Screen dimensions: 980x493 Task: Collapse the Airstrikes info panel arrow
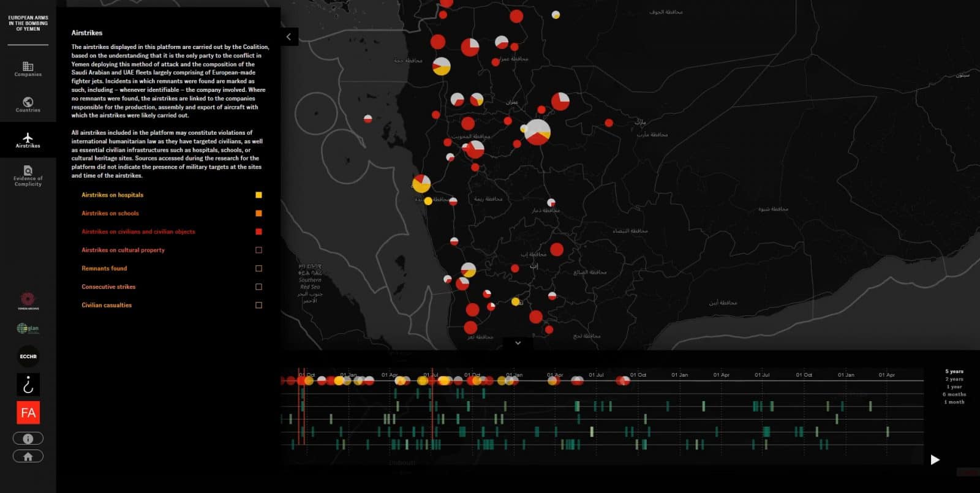pyautogui.click(x=289, y=37)
